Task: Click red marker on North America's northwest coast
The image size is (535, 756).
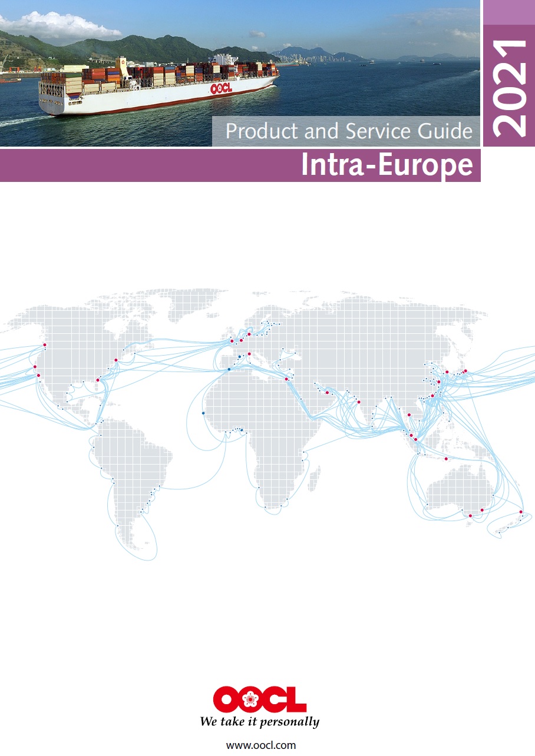Action: pos(45,345)
